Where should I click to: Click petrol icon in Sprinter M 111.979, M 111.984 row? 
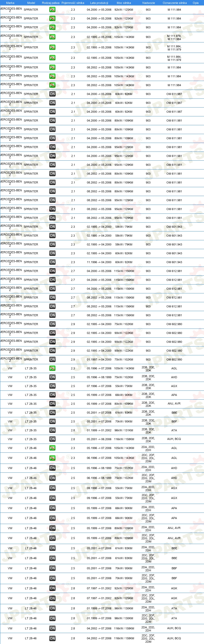click(52, 37)
